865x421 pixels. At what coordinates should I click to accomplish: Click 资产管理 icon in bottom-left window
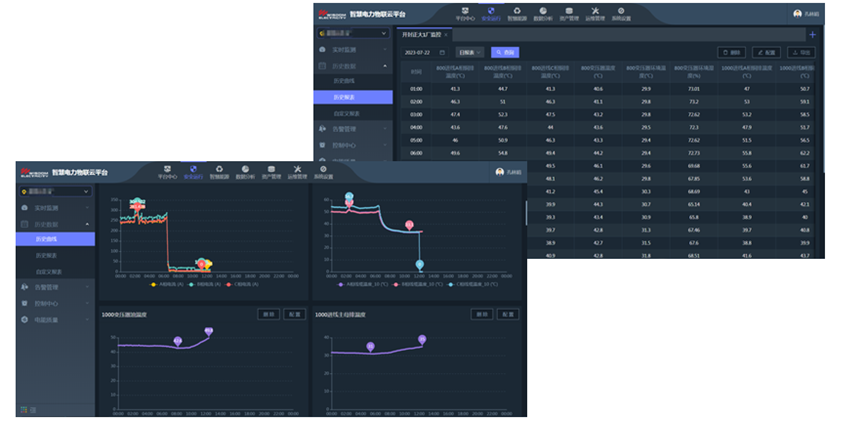(x=271, y=172)
